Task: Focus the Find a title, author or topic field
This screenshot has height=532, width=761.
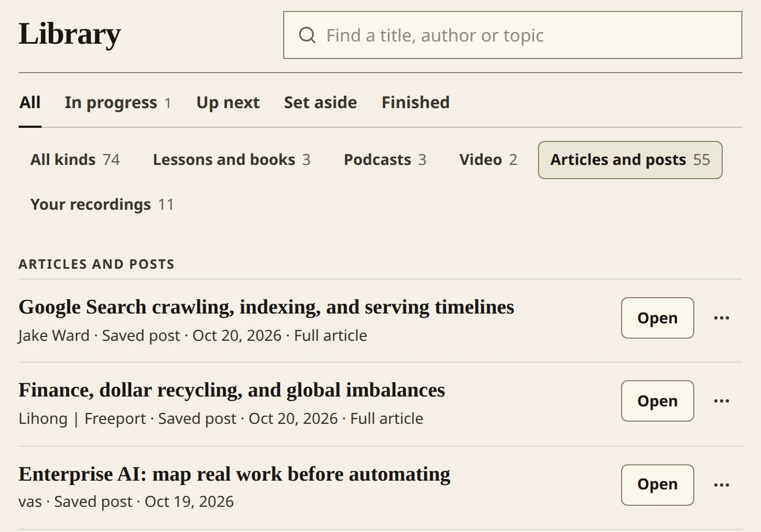Action: [513, 35]
